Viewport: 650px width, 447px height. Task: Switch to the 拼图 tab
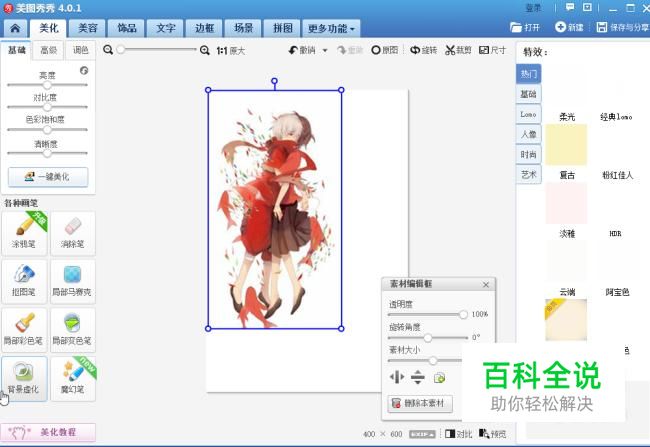pos(282,28)
